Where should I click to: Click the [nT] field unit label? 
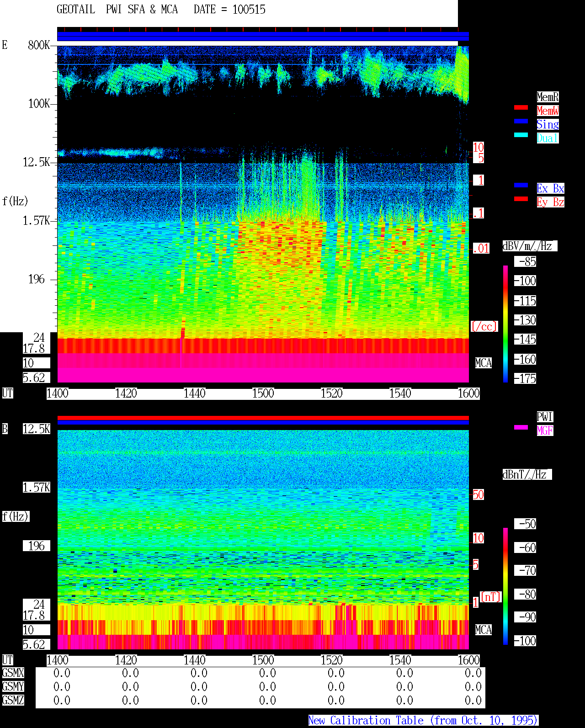point(490,597)
